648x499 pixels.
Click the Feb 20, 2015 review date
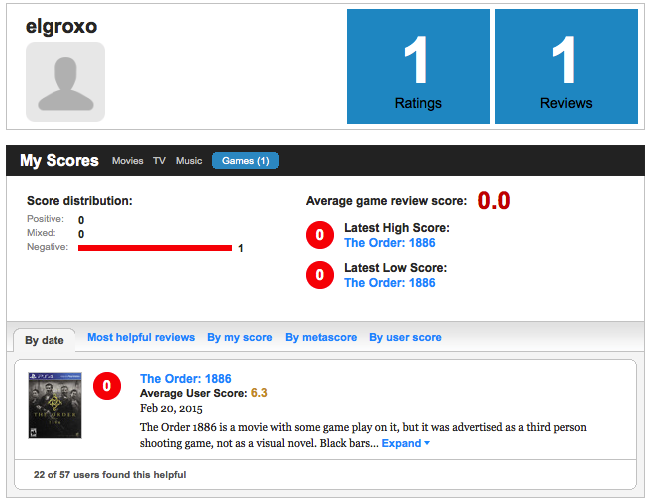click(x=171, y=408)
